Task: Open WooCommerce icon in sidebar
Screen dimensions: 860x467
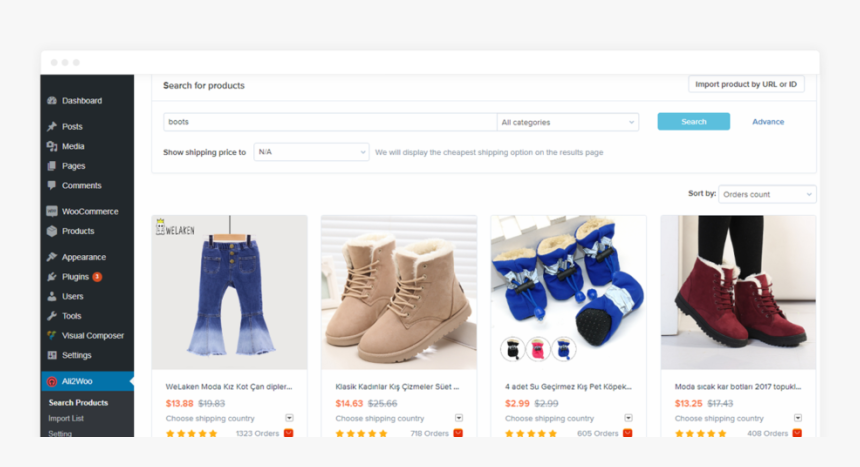Action: [x=51, y=211]
